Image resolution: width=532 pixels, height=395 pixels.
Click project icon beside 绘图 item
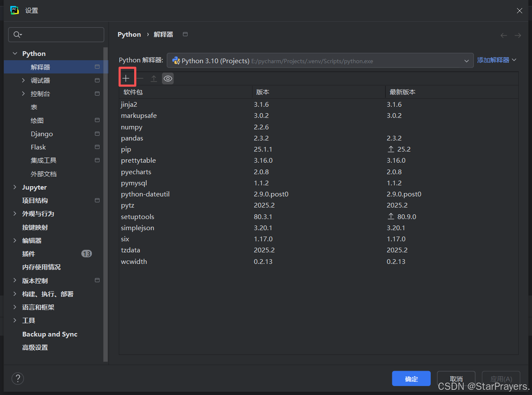coord(97,120)
